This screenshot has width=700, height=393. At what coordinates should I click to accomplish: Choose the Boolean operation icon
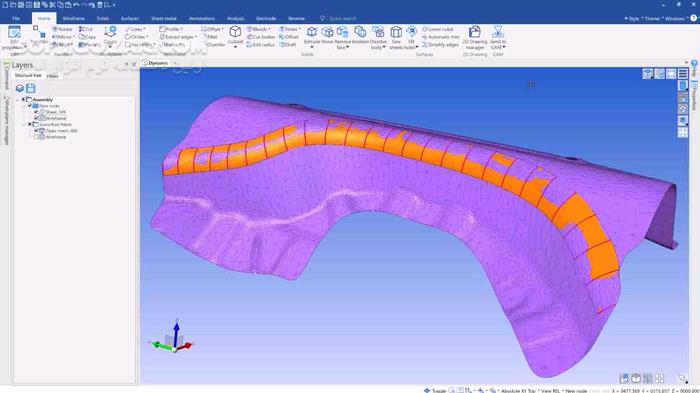pyautogui.click(x=360, y=32)
